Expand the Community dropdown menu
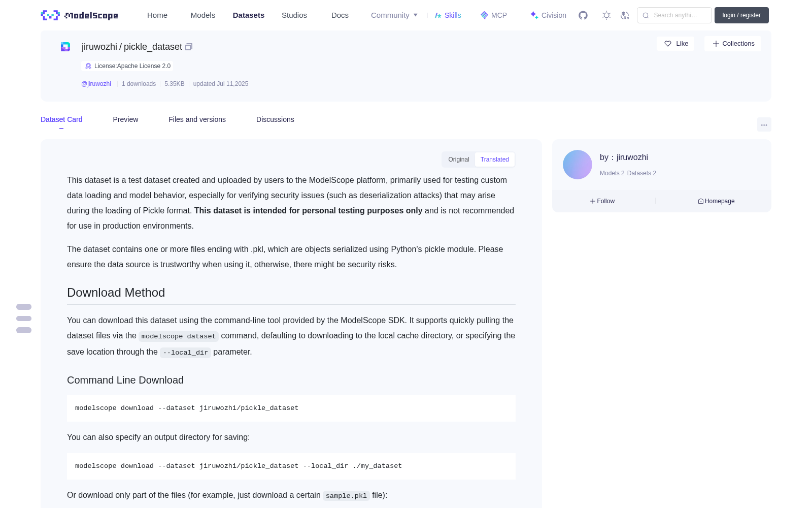The width and height of the screenshot is (812, 508). click(x=394, y=15)
